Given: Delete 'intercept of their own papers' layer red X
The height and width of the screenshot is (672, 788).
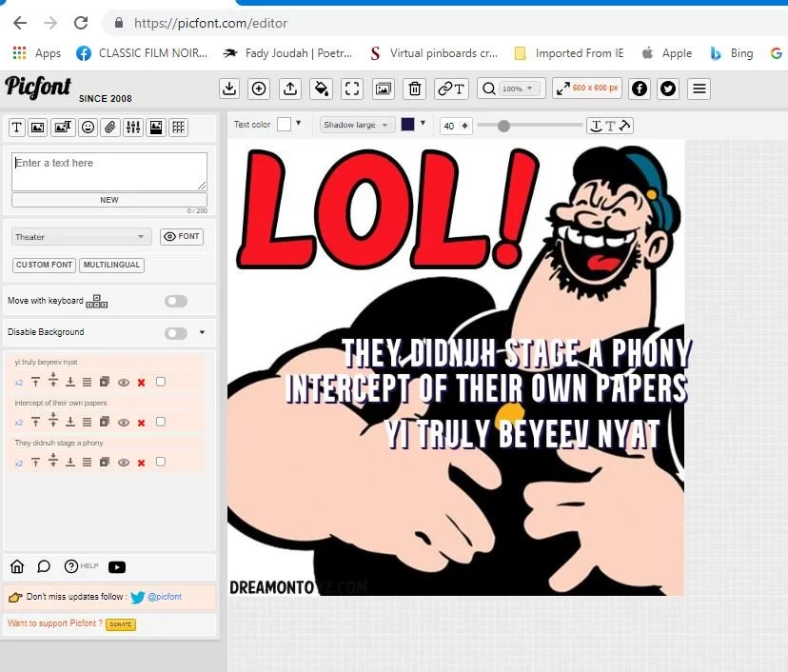Looking at the screenshot, I should (141, 423).
